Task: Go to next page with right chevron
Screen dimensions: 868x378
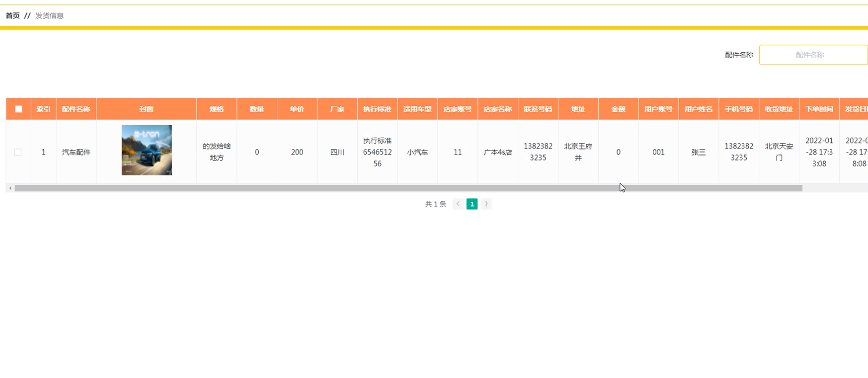Action: (x=486, y=204)
